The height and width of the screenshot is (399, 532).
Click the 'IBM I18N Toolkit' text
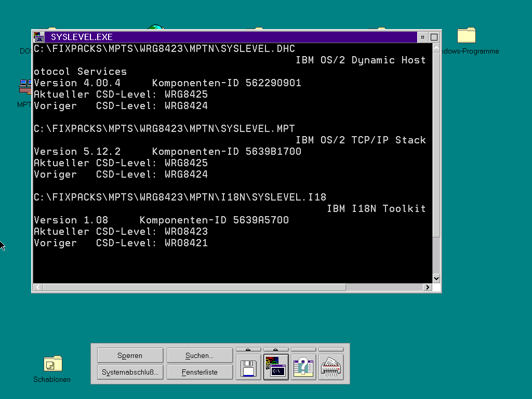click(376, 209)
